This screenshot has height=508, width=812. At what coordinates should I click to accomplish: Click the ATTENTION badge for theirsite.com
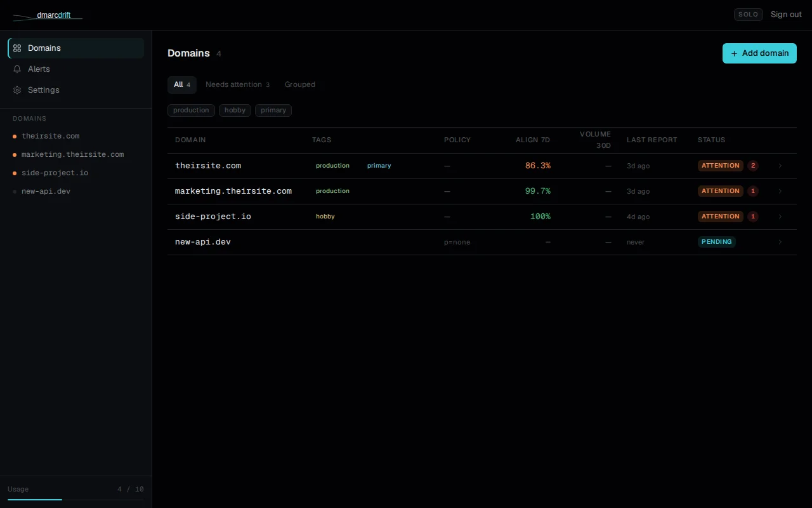[721, 166]
